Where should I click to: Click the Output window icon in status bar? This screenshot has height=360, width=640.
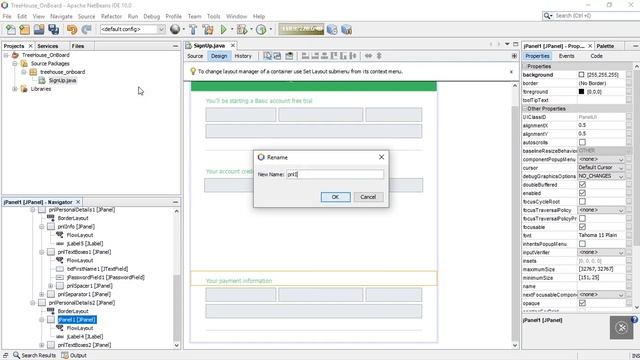[65, 355]
